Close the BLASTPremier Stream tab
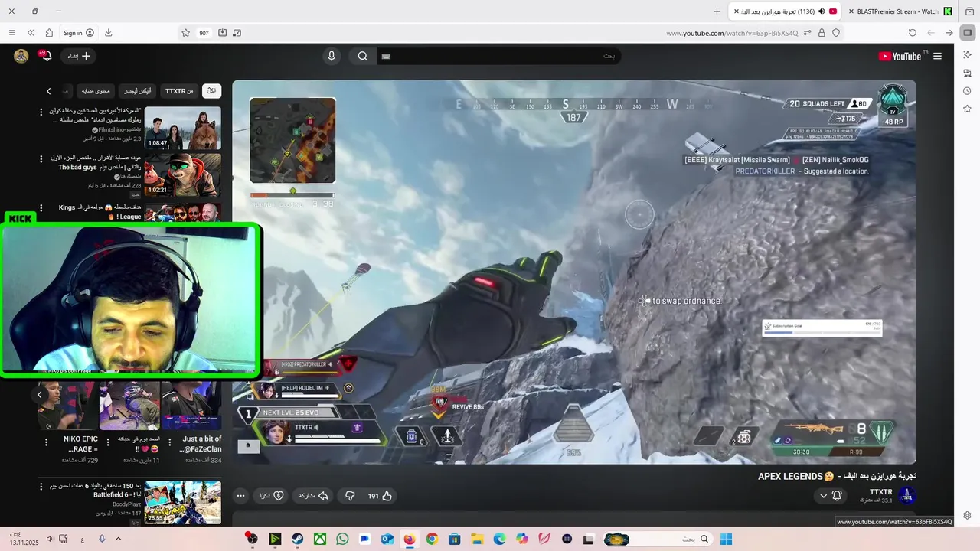 [851, 11]
